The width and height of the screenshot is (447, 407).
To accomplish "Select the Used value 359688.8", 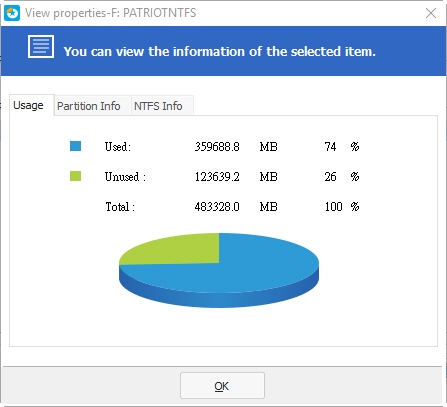I will [x=217, y=146].
